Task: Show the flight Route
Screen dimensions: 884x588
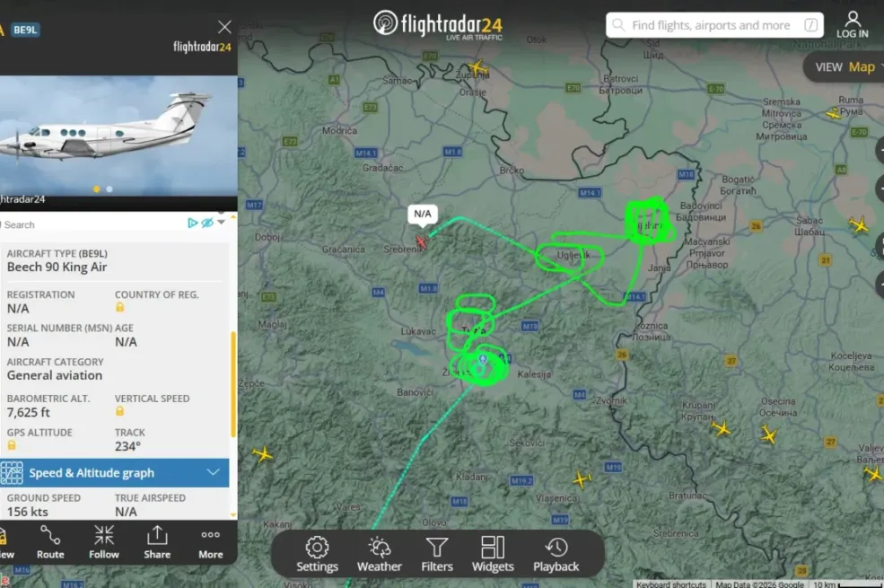Action: [x=50, y=542]
